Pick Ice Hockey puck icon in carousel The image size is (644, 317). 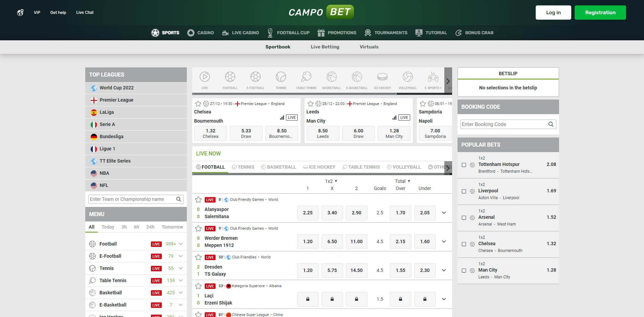pos(382,77)
